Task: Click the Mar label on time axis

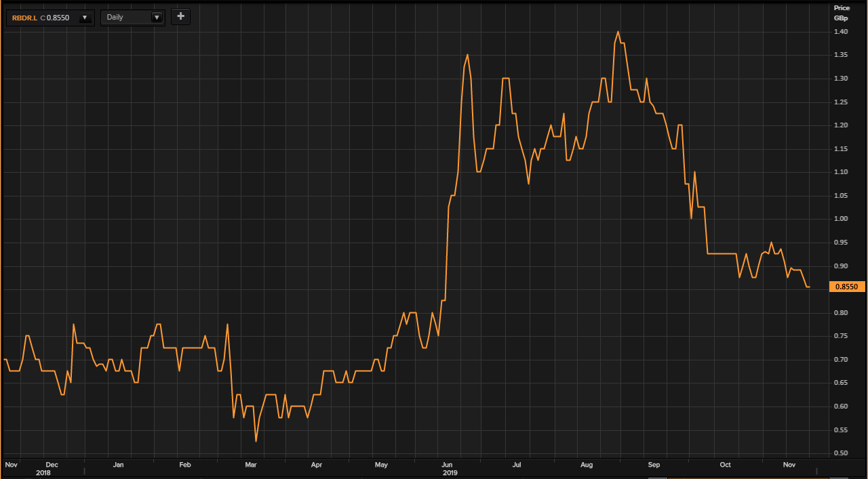Action: click(251, 465)
